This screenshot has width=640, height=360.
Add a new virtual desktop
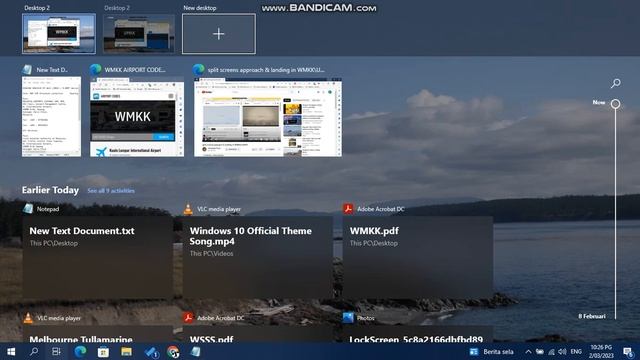[x=219, y=34]
